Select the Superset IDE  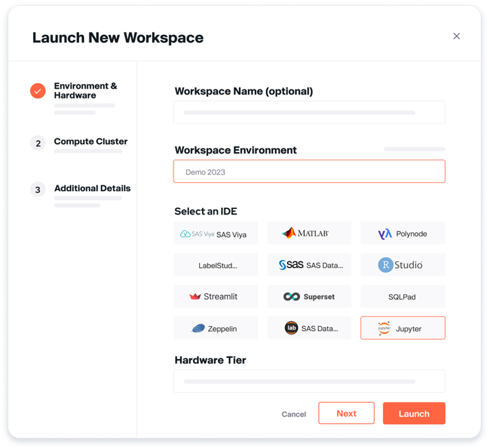coord(309,296)
